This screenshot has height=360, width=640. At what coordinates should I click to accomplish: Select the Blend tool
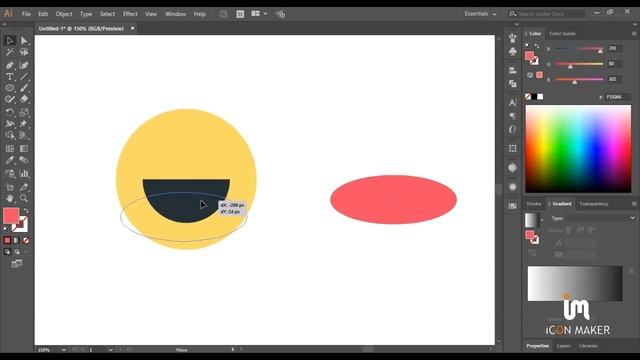(x=24, y=160)
